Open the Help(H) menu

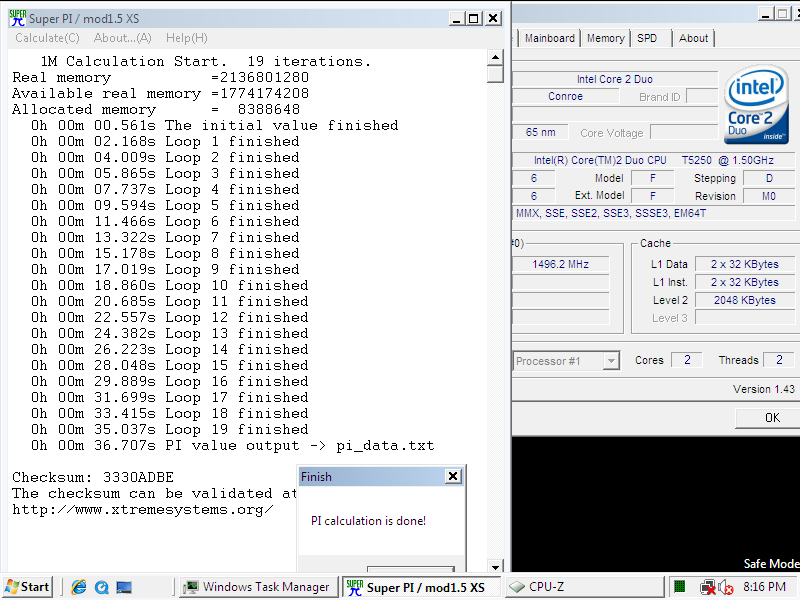(x=186, y=38)
